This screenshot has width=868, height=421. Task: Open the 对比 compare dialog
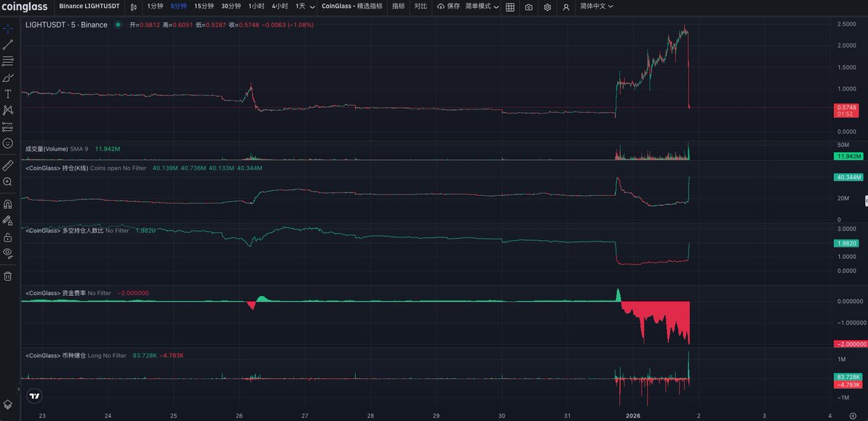click(421, 7)
